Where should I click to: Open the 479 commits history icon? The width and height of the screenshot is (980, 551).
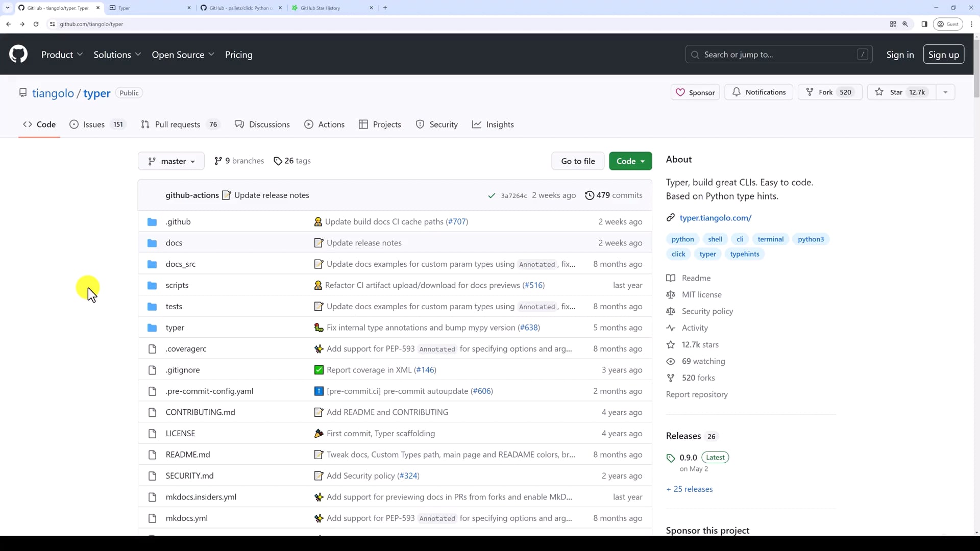[590, 195]
